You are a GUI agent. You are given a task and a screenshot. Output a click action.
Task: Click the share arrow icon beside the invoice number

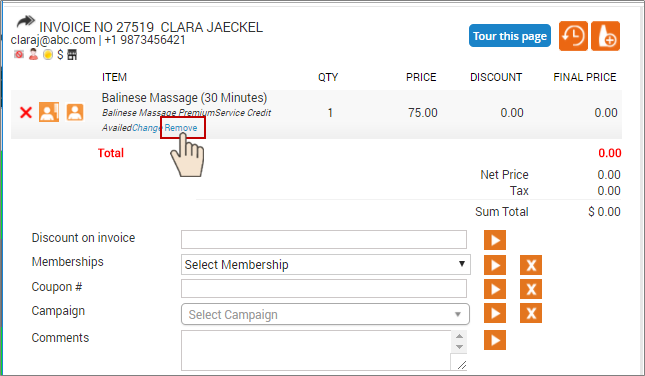click(26, 21)
